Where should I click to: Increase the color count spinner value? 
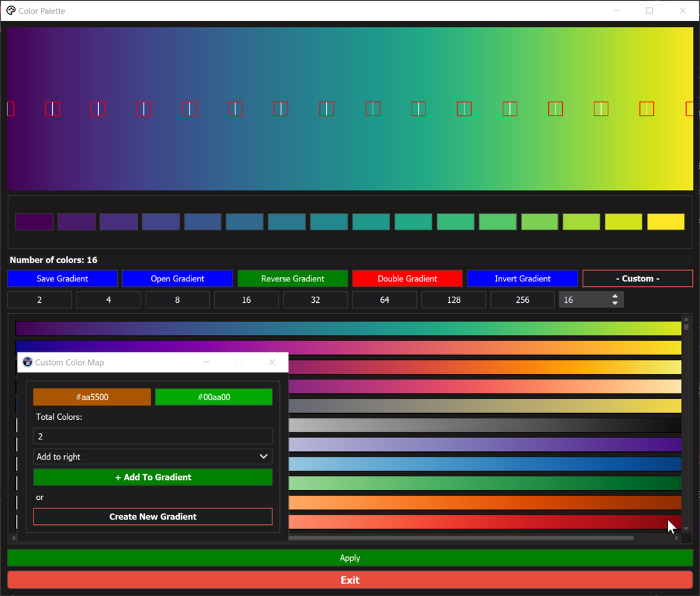615,296
